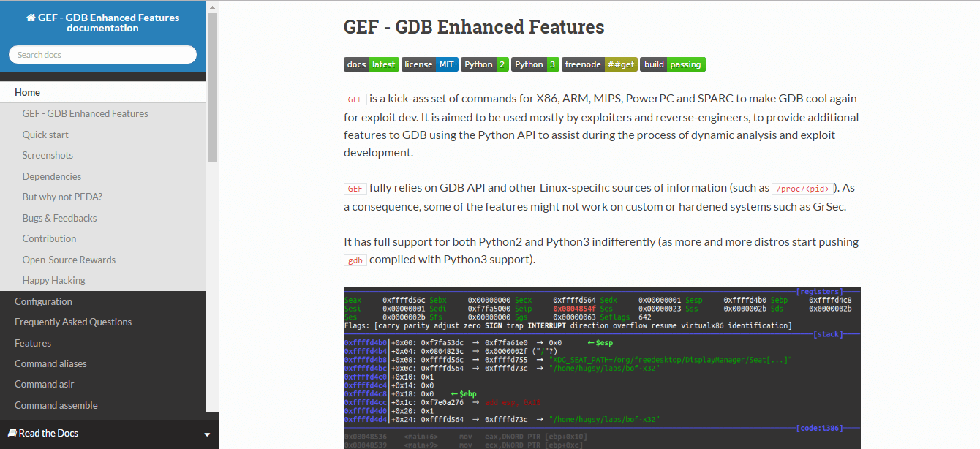Viewport: 980px width, 449px height.
Task: Click the Python 3 badge
Action: coord(535,64)
